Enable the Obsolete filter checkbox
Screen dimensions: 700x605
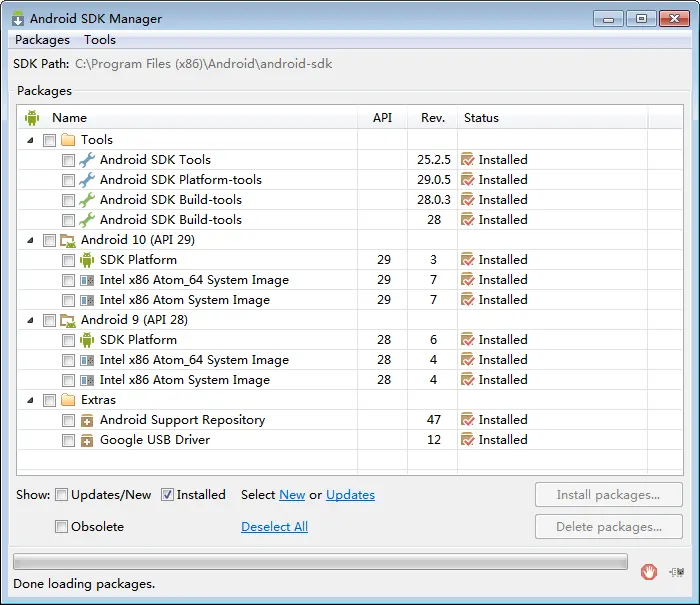click(x=62, y=527)
